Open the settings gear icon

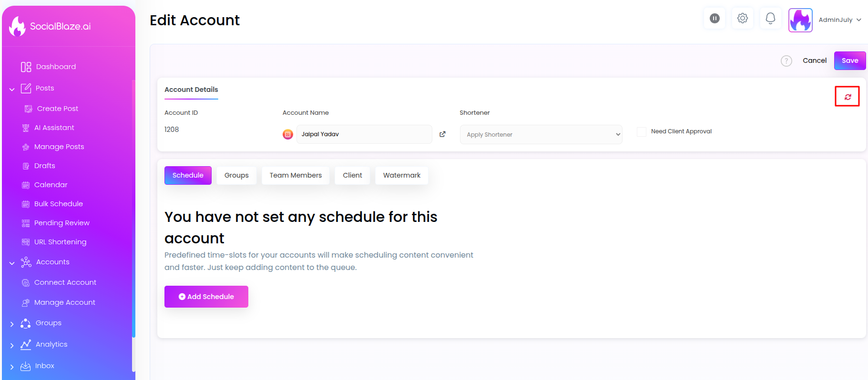[x=742, y=19]
